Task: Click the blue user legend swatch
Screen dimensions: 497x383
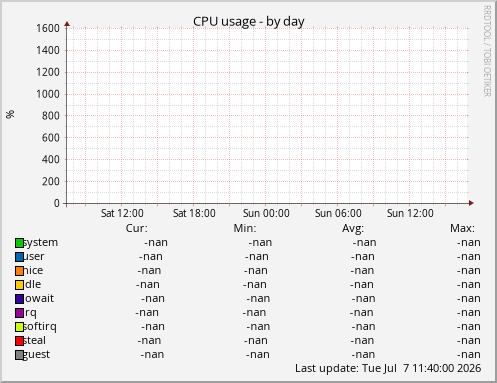Action: (19, 257)
